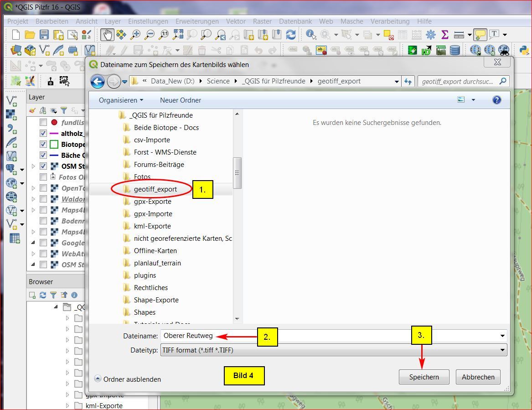Click the Speichern button
This screenshot has height=410, width=532.
point(424,377)
